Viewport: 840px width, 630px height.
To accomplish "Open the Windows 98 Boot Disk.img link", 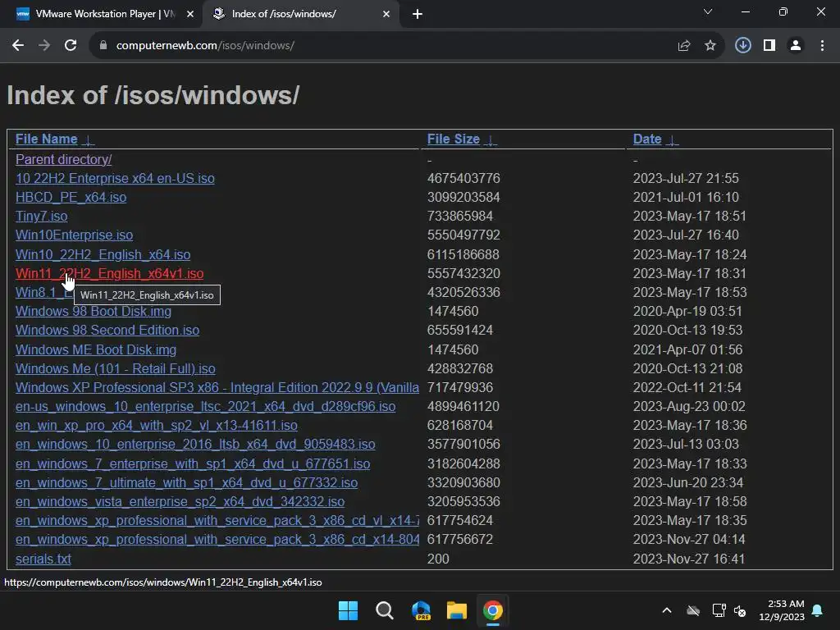I will (x=94, y=312).
